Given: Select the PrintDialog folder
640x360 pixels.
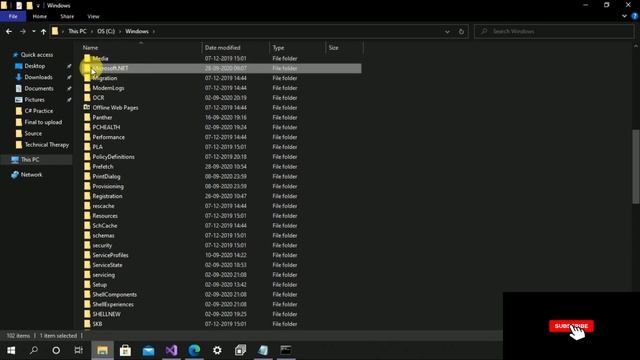Looking at the screenshot, I should (106, 176).
